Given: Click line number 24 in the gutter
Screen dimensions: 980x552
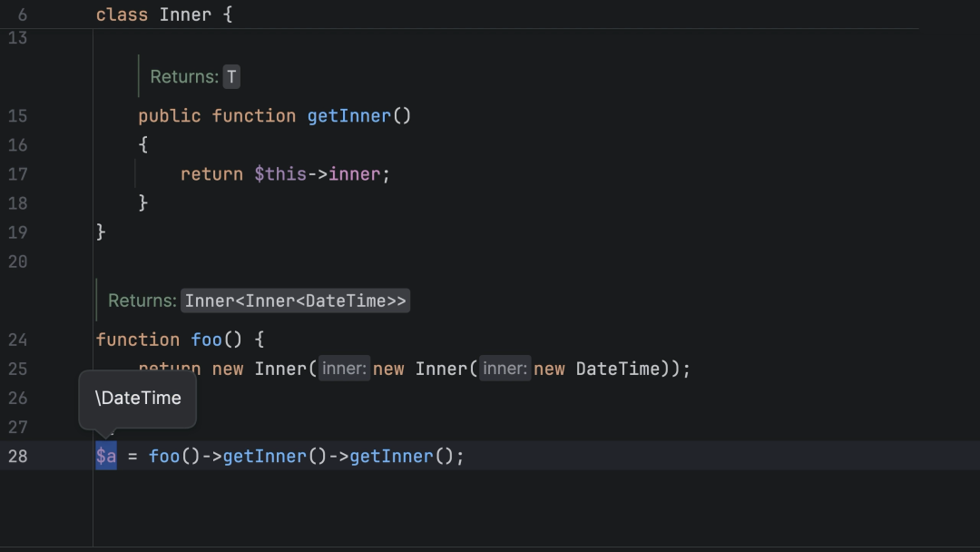Looking at the screenshot, I should (17, 340).
